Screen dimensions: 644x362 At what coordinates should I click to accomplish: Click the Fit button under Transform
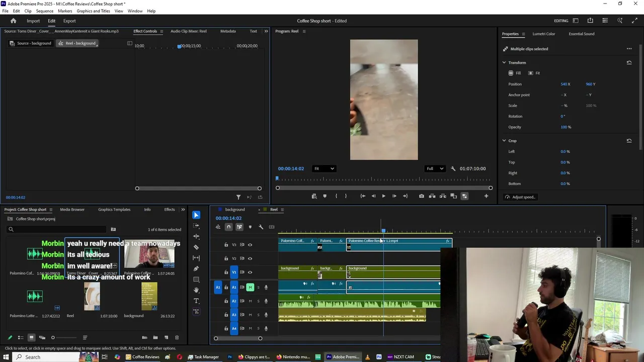click(x=534, y=73)
